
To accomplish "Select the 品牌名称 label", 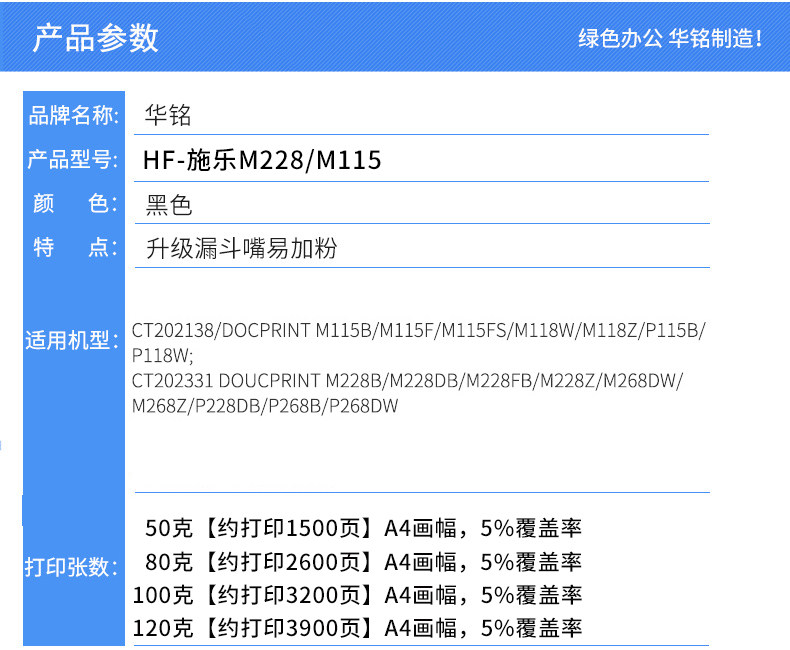I will 74,115.
